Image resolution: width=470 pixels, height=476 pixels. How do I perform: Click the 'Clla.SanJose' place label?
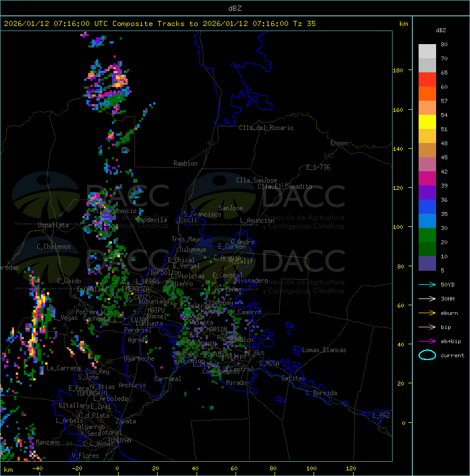[x=256, y=180]
